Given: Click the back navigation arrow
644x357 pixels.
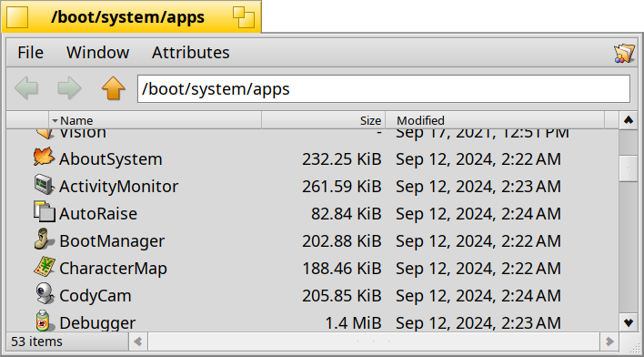Looking at the screenshot, I should (x=26, y=88).
